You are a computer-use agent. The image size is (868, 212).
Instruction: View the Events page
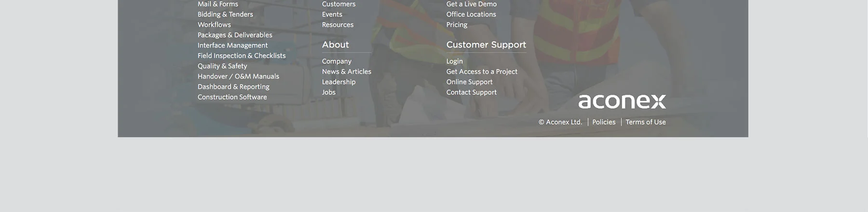coord(332,14)
